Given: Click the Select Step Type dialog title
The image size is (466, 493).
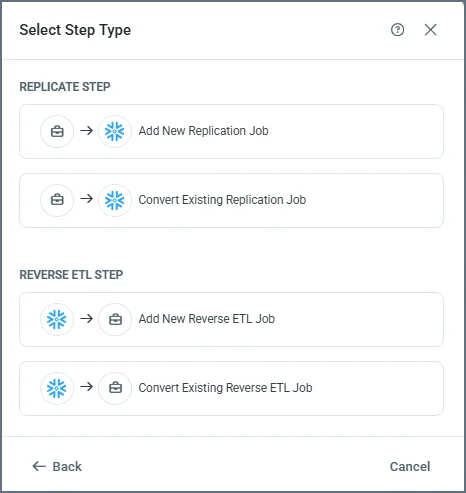Looking at the screenshot, I should pyautogui.click(x=75, y=30).
